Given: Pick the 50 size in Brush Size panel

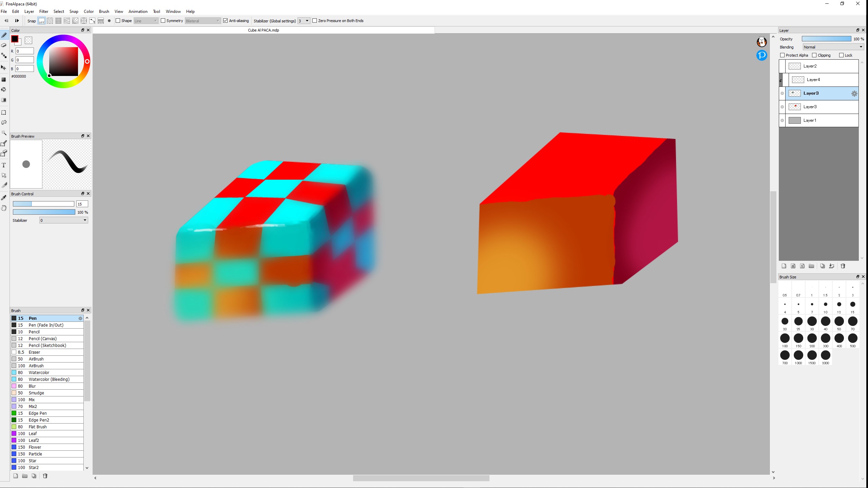Looking at the screenshot, I should 839,321.
